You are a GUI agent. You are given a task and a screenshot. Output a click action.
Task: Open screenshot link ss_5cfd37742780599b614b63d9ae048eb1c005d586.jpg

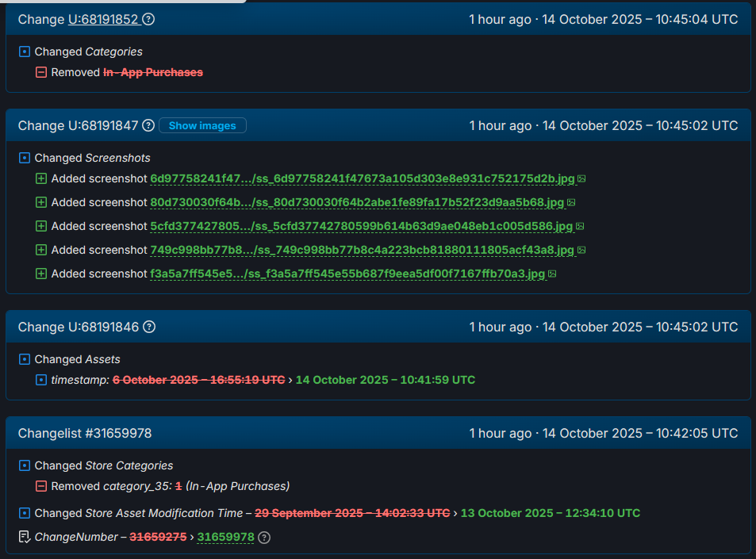(361, 227)
